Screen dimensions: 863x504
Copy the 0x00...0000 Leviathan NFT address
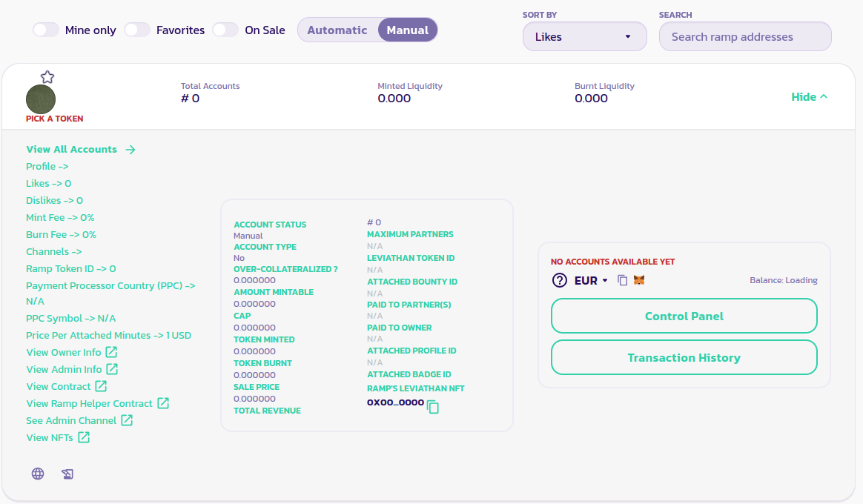point(433,407)
